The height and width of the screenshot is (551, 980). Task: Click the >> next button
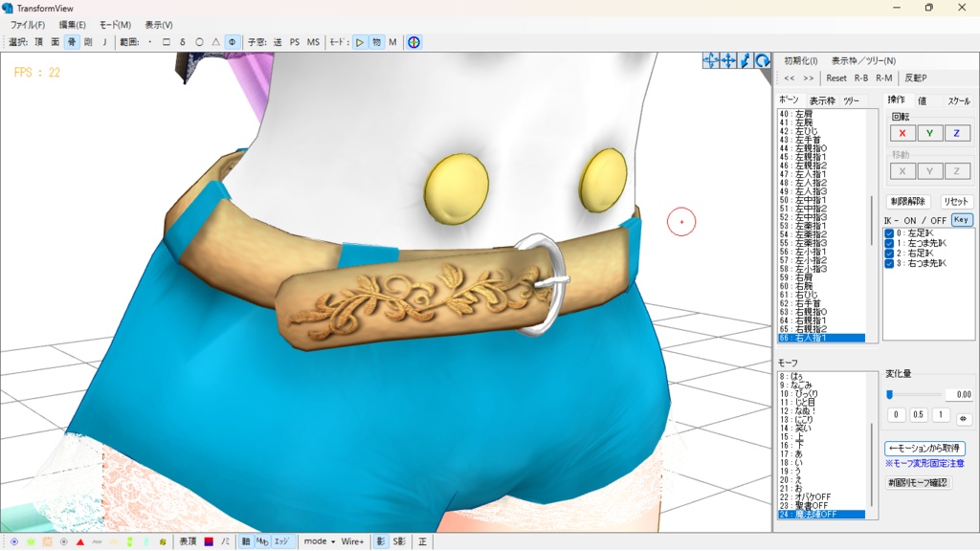tap(808, 78)
